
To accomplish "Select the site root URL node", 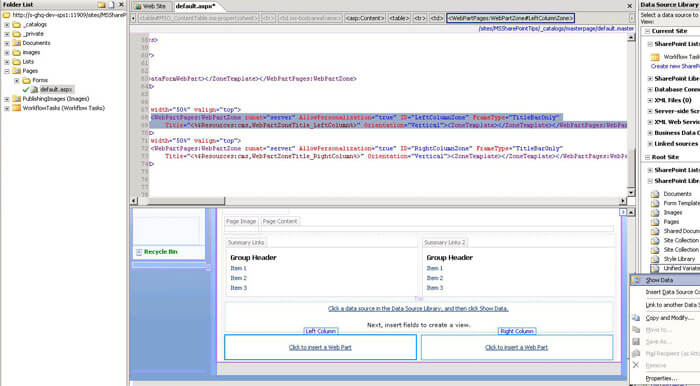I will tap(69, 15).
